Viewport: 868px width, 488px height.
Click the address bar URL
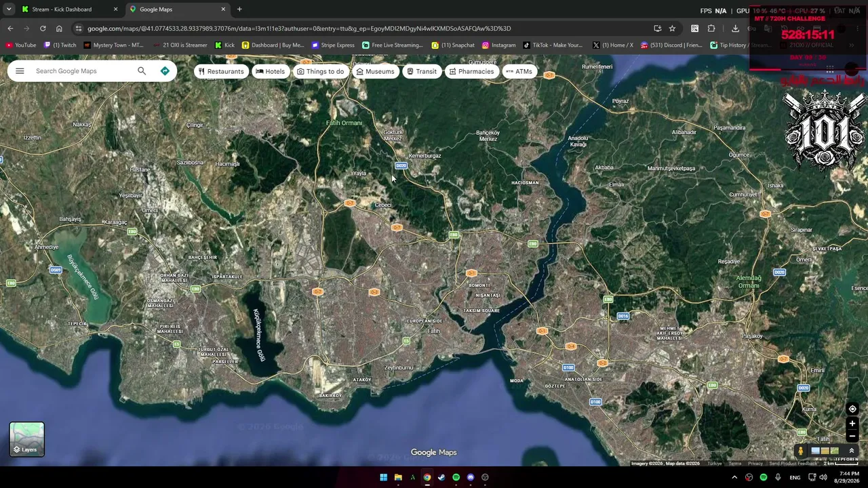coord(299,28)
